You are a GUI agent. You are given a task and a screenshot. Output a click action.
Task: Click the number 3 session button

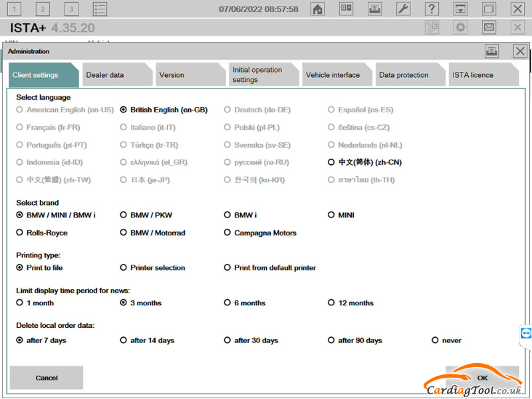71,9
